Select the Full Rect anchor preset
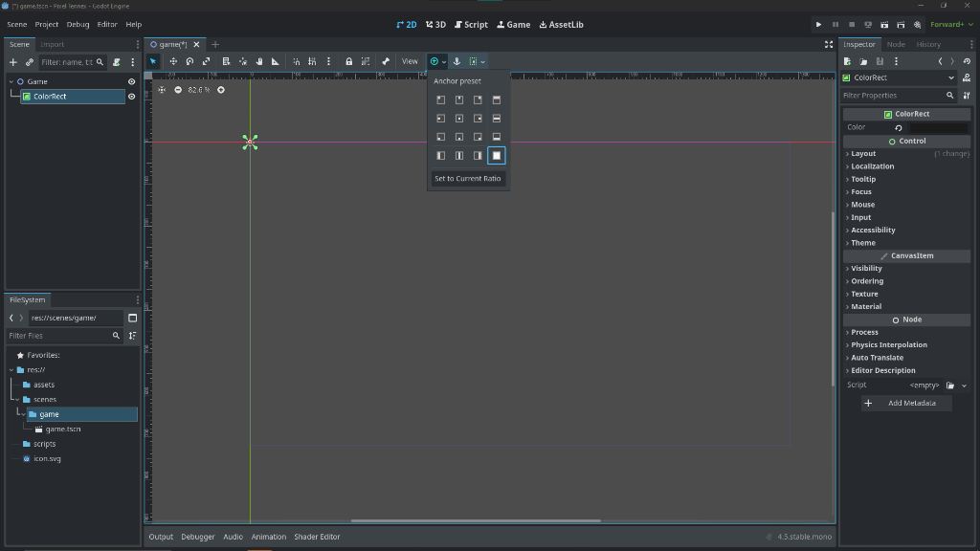This screenshot has width=980, height=551. click(x=496, y=155)
